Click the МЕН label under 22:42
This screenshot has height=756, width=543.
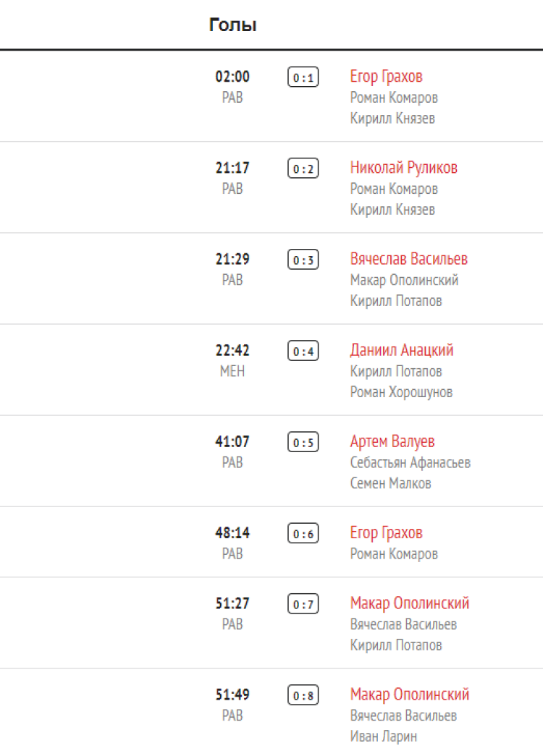click(232, 371)
